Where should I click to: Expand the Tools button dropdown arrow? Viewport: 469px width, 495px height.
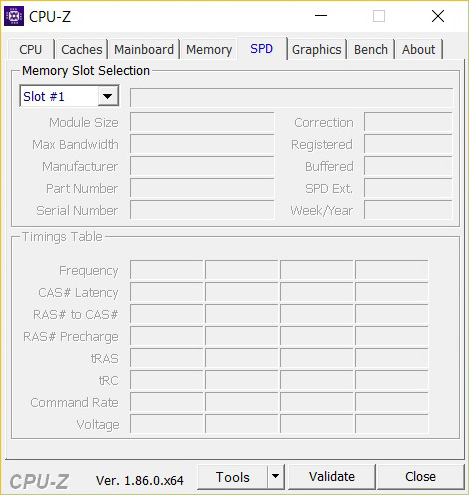pyautogui.click(x=276, y=476)
